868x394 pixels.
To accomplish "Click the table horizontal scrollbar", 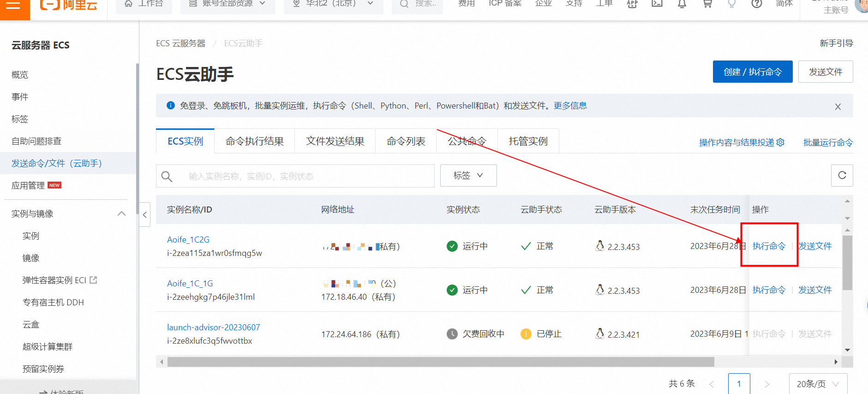I will coord(441,362).
